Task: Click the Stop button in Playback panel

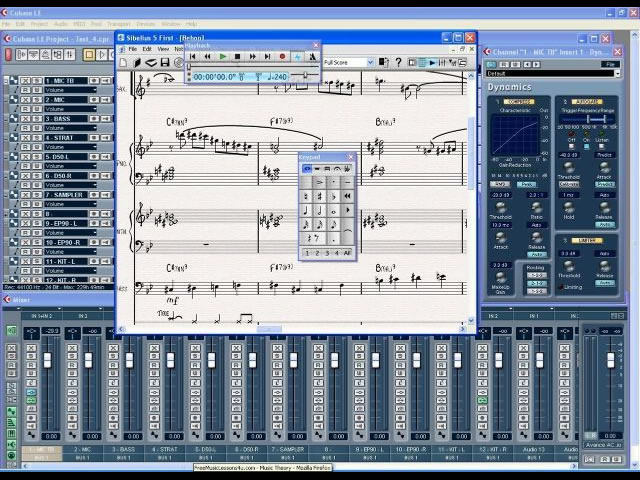Action: click(x=237, y=57)
